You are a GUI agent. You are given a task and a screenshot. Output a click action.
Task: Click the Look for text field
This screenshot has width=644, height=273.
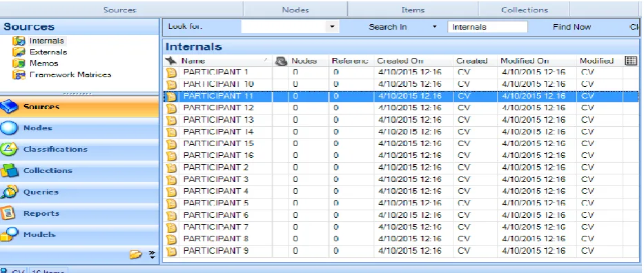(x=284, y=27)
